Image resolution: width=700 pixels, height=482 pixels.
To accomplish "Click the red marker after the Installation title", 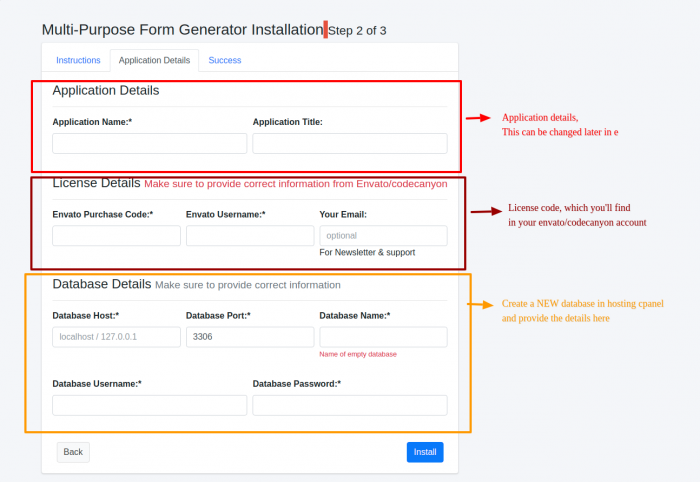I will tap(325, 29).
